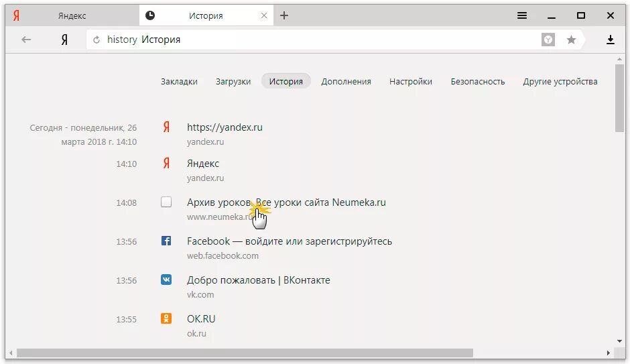Click the 14:08 timestamp

click(127, 203)
